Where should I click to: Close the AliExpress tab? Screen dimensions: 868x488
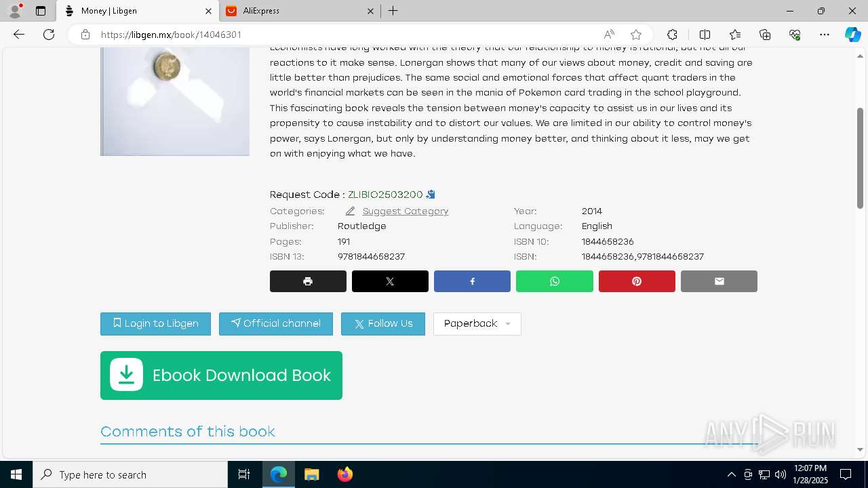point(370,11)
